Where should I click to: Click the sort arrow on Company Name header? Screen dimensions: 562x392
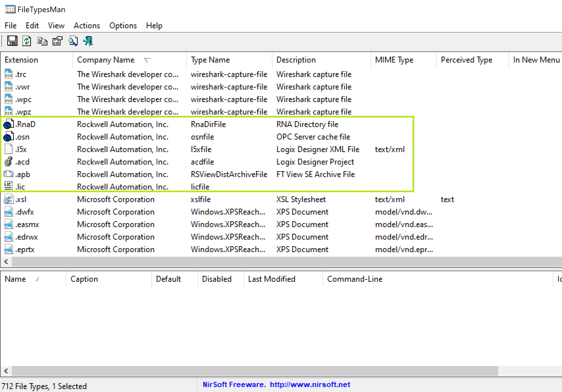pos(147,60)
